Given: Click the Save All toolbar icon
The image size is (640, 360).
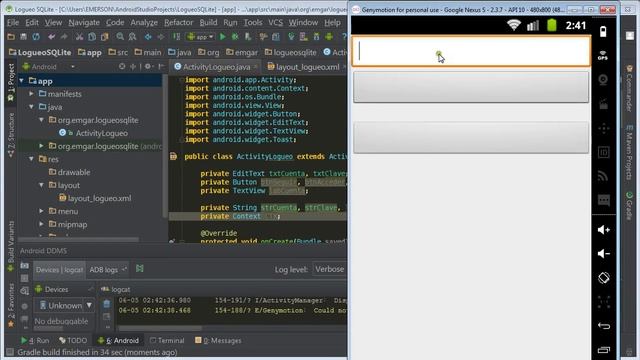Looking at the screenshot, I should (x=24, y=37).
